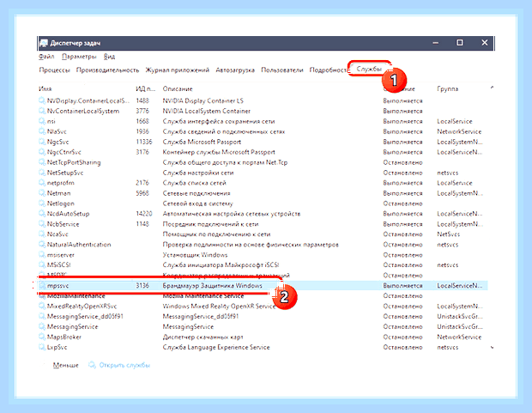Select the NetTcpPortSharing service name
The image size is (532, 413).
(74, 162)
